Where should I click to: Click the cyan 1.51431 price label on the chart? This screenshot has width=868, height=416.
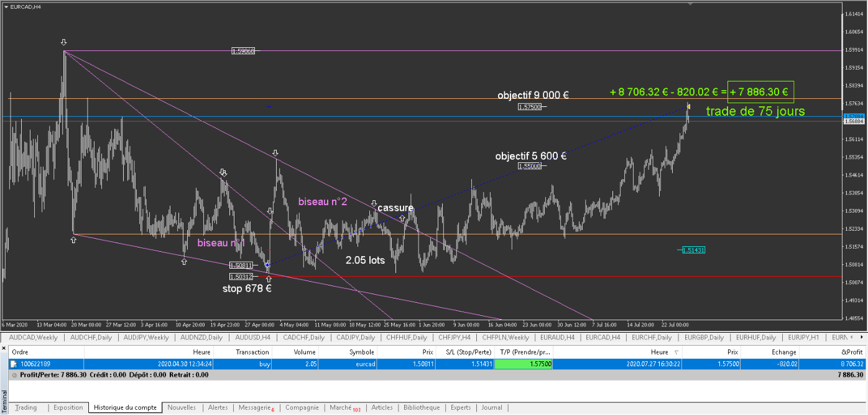tap(693, 250)
